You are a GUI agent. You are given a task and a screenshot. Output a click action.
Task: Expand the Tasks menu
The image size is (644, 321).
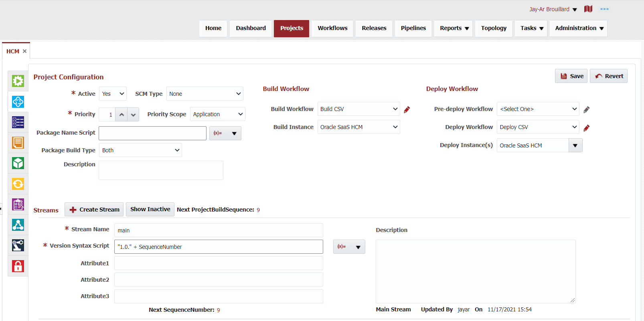[531, 28]
